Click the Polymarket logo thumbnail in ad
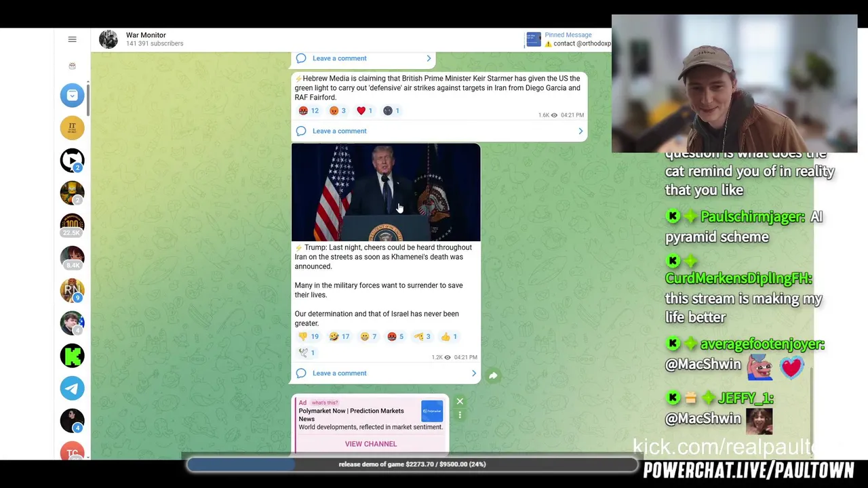Viewport: 868px width, 488px height. pyautogui.click(x=432, y=411)
